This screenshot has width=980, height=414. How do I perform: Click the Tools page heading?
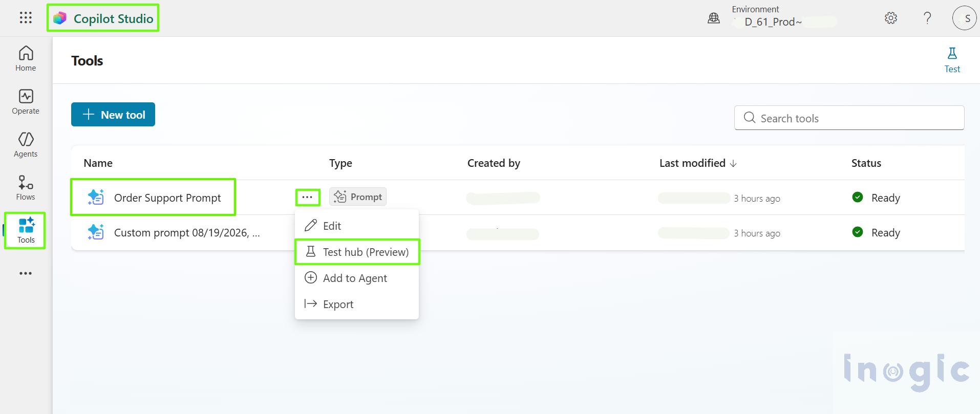[87, 61]
